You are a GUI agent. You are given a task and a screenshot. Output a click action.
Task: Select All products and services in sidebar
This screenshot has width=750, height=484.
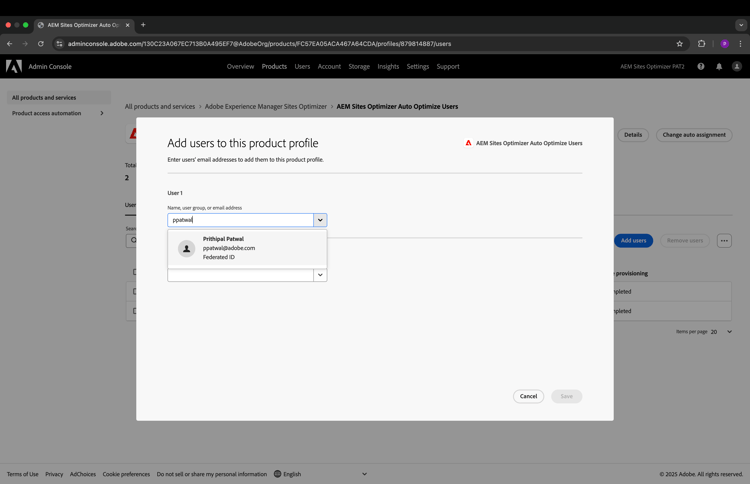59,98
